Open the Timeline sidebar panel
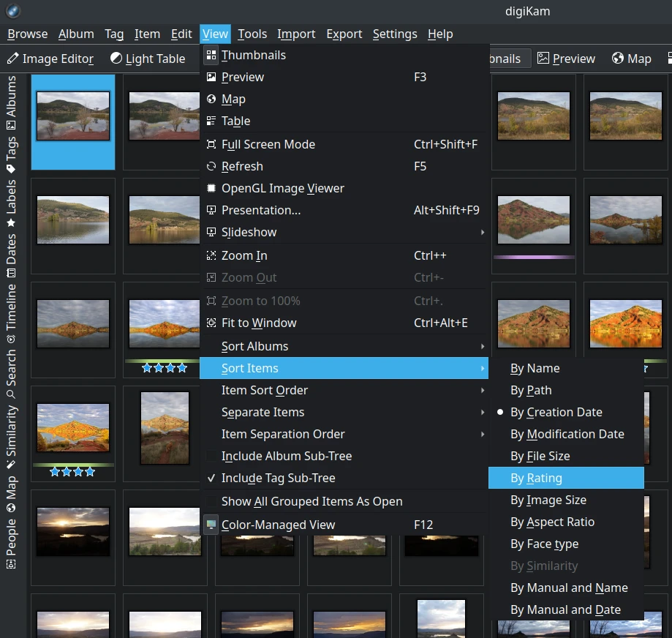This screenshot has height=638, width=672. 11,314
